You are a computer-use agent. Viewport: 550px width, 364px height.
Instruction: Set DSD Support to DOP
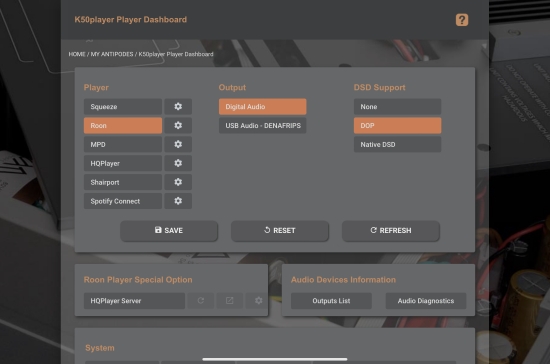(x=397, y=126)
